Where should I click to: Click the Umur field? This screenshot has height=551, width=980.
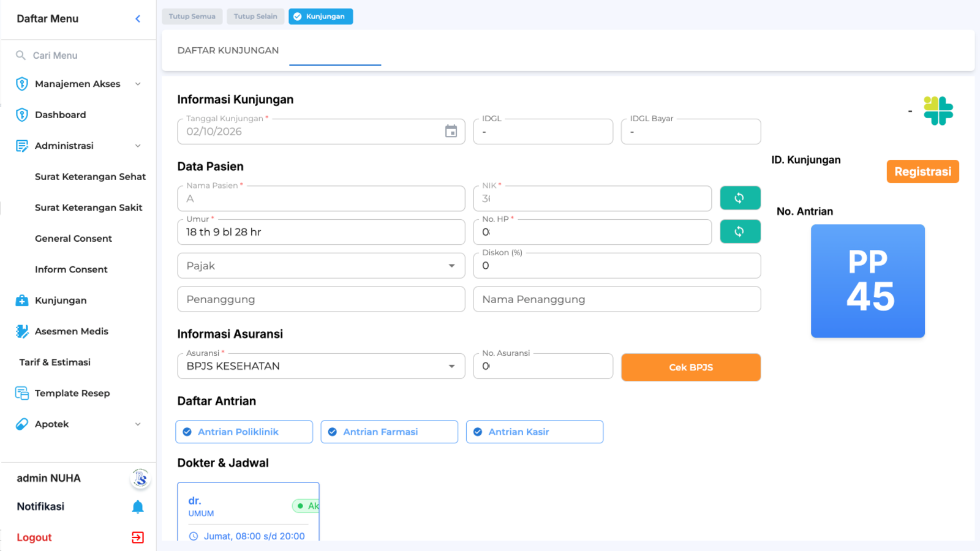(321, 232)
